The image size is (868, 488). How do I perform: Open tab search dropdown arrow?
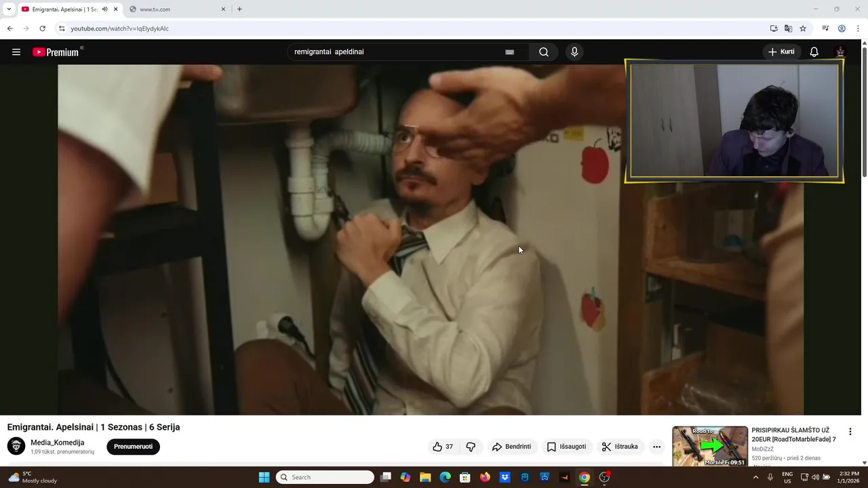click(9, 9)
